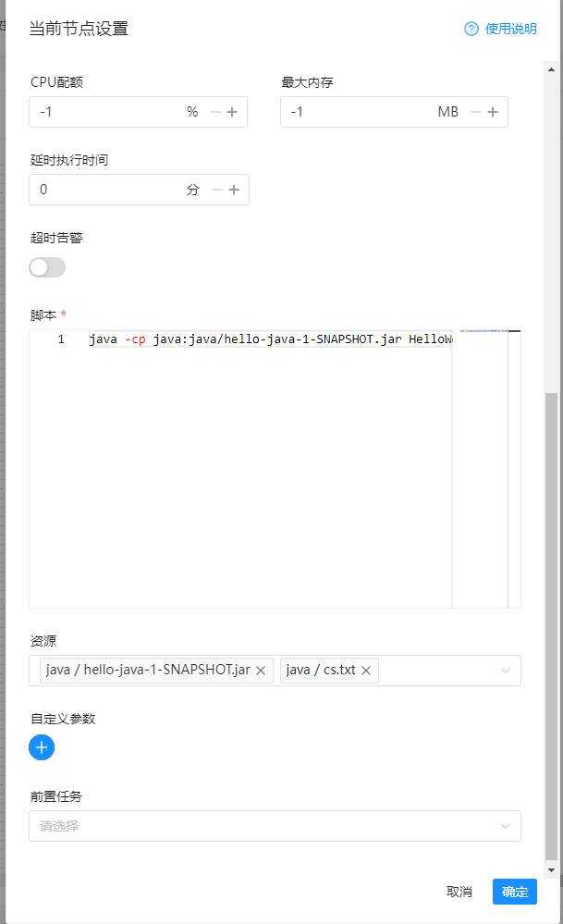Increase 延时执行时间 with plus icon
The image size is (563, 924).
tap(234, 190)
